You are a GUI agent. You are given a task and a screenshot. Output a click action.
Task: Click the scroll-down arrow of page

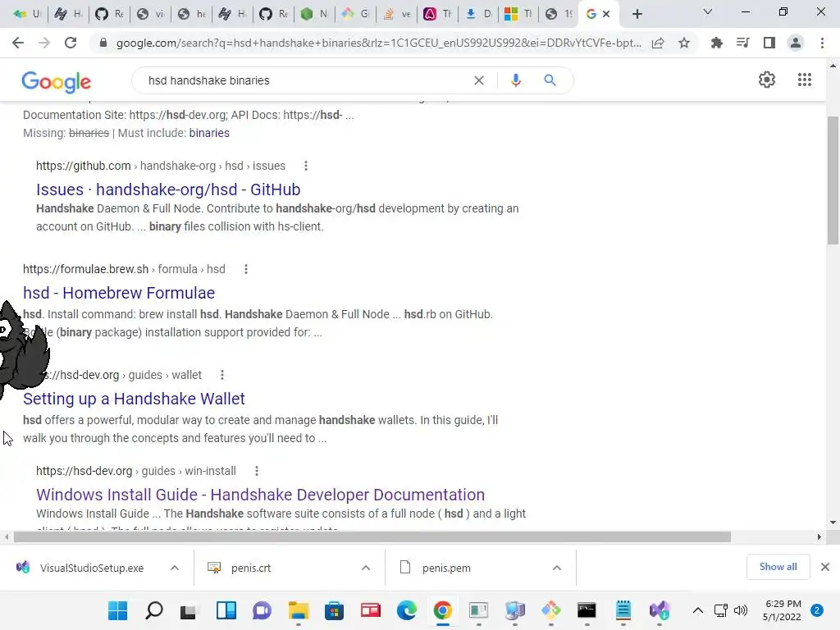[833, 523]
